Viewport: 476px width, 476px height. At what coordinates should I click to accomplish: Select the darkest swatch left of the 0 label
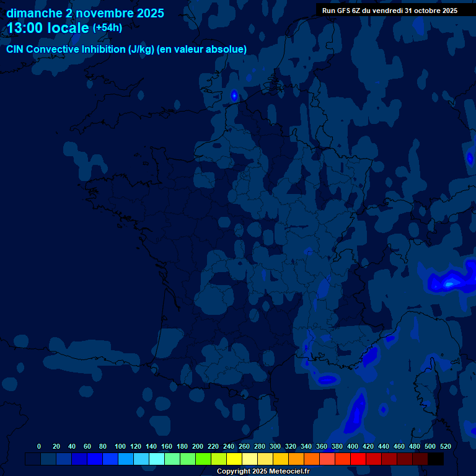tap(33, 459)
